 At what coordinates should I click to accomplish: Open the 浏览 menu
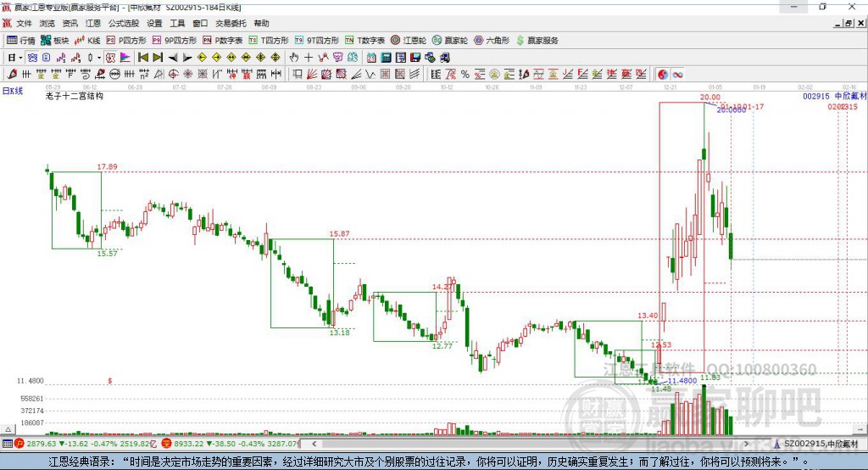(47, 23)
